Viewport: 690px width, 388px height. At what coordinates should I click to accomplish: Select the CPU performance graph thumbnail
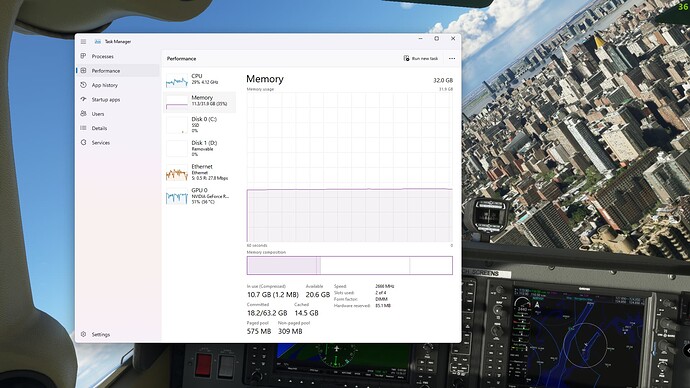pyautogui.click(x=177, y=80)
